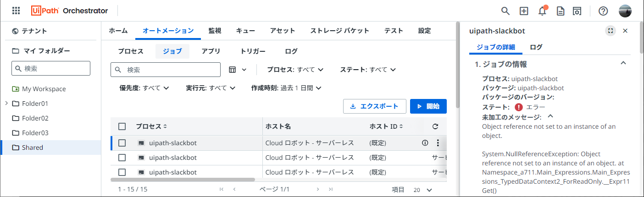Switch to アセット tab
644x197 pixels.
(x=283, y=31)
